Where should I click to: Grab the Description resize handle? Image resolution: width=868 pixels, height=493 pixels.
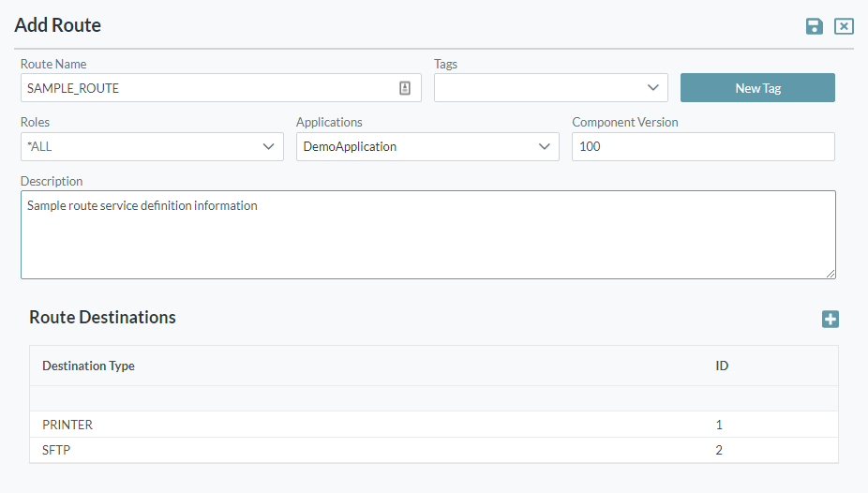coord(831,274)
